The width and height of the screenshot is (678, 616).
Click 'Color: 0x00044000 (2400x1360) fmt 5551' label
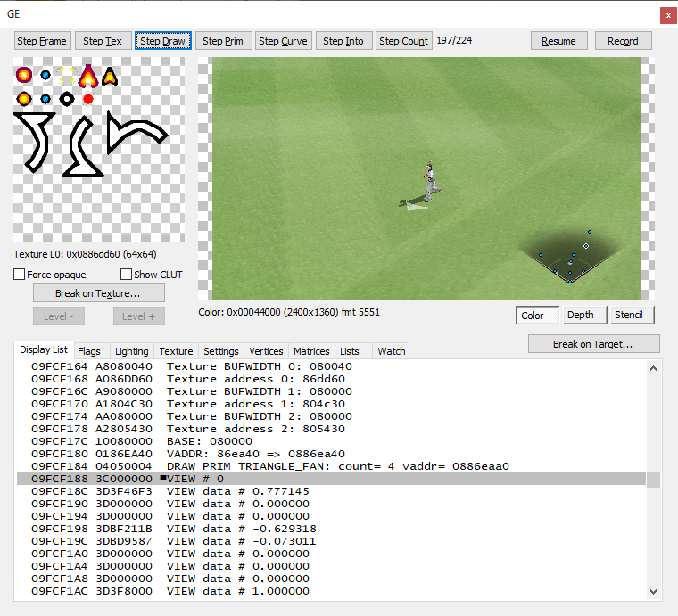pos(289,312)
